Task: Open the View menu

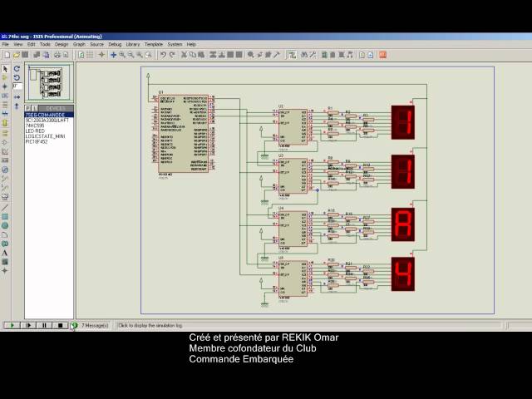Action: pos(18,44)
